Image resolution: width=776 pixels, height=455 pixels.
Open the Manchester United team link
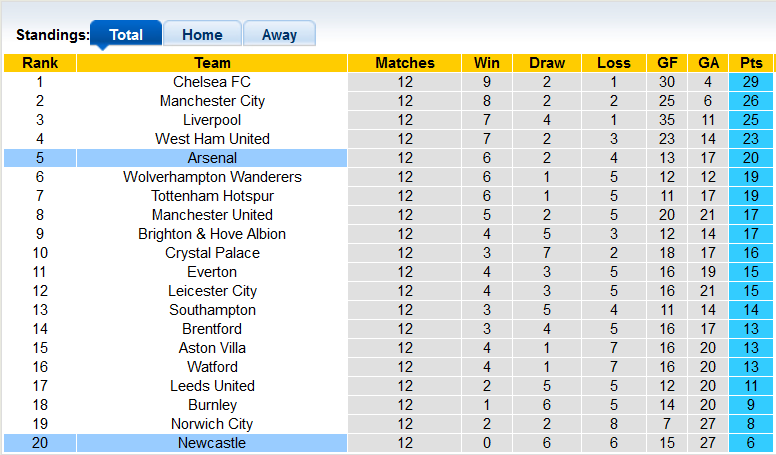click(x=212, y=215)
